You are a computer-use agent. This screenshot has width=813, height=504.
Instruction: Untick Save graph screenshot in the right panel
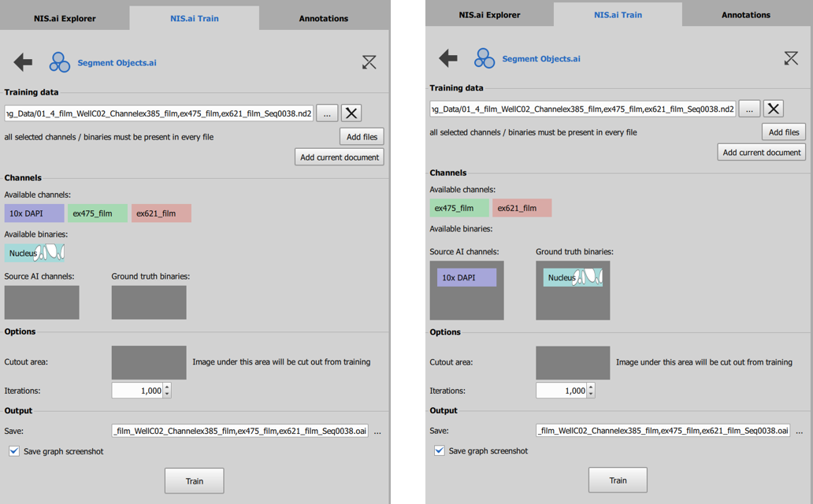coord(440,450)
